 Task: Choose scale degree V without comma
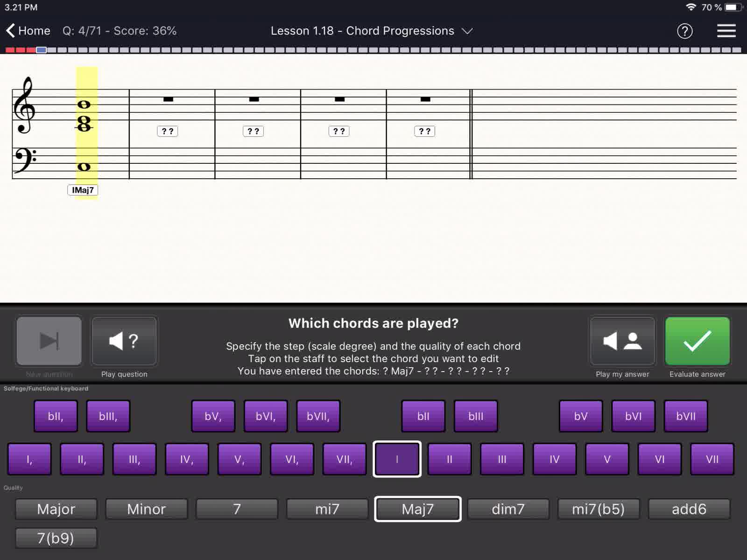pos(607,459)
